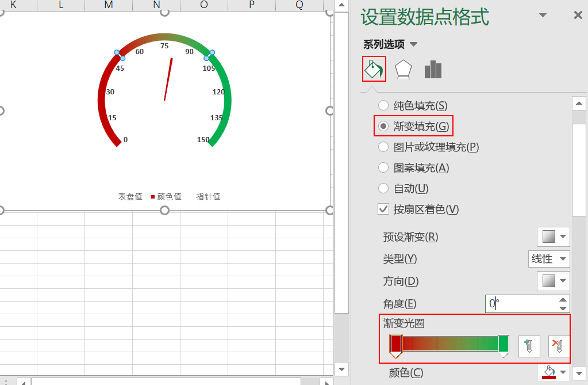
Task: Click the data label 30 on the gauge
Action: point(110,92)
